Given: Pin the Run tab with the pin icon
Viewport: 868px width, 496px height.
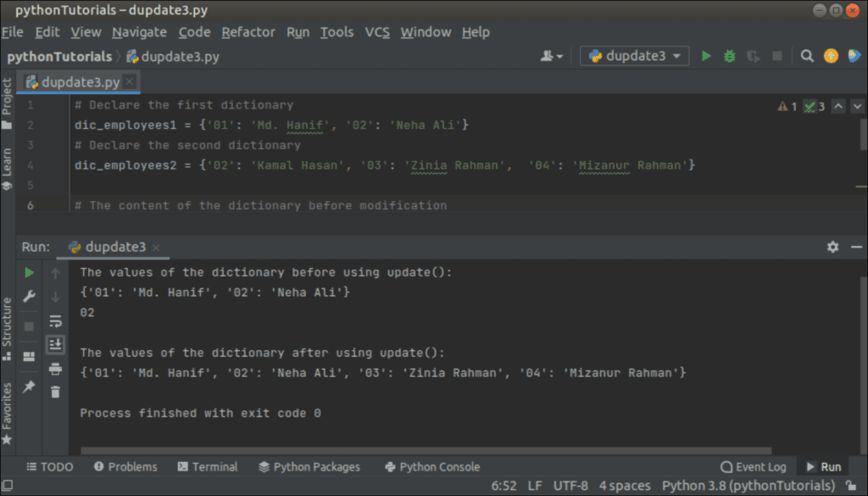Looking at the screenshot, I should 30,387.
